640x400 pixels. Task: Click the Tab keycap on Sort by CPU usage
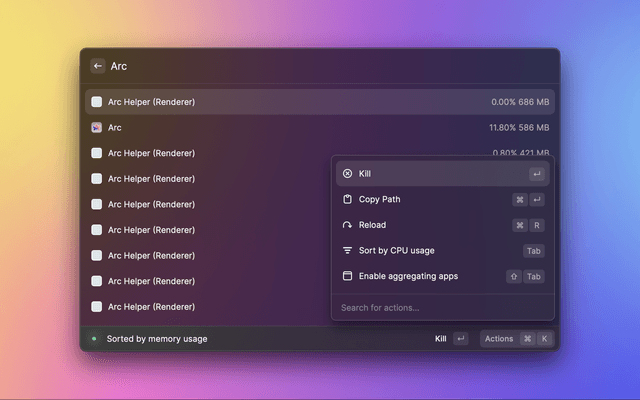click(x=533, y=251)
